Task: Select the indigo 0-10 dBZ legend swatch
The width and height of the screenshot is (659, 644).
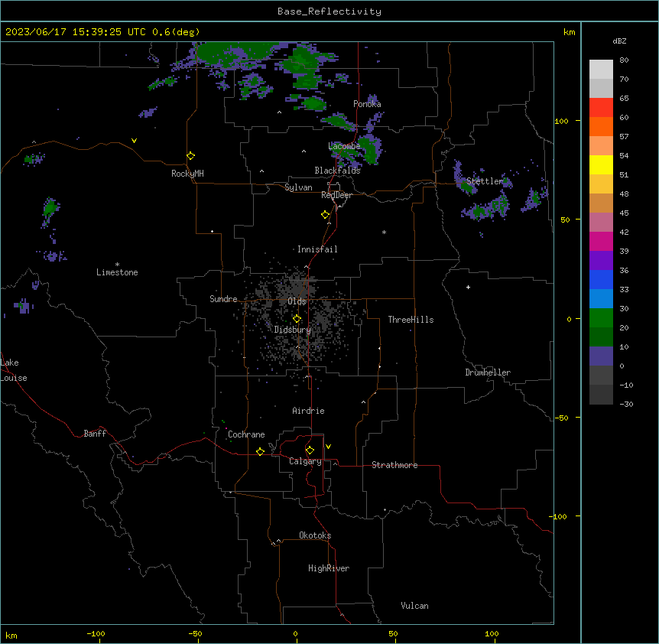Action: click(601, 356)
